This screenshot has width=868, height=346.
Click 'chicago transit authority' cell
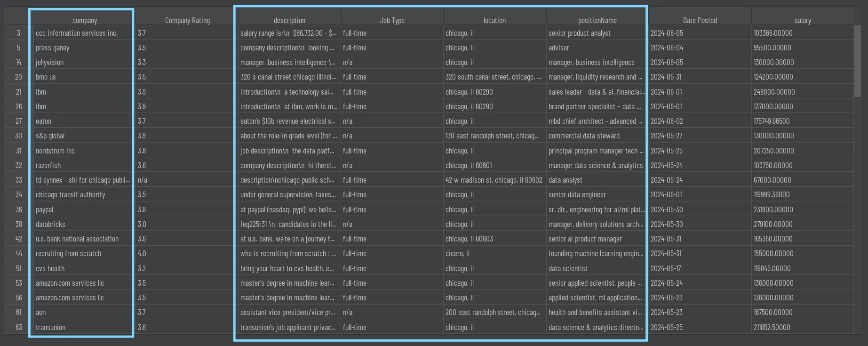click(84, 194)
